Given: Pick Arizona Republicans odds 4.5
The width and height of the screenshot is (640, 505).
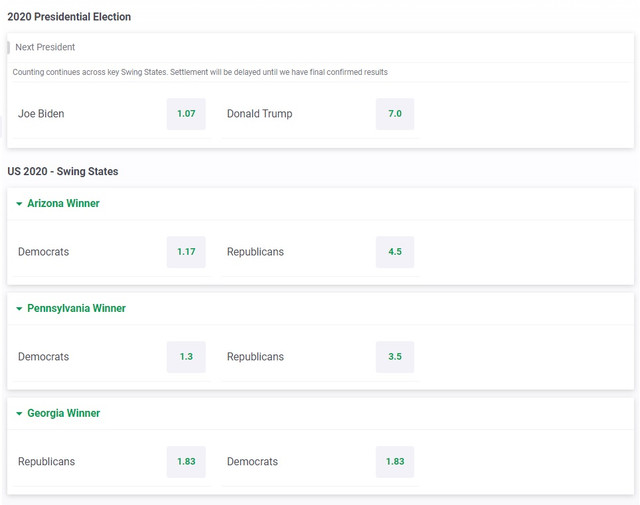Looking at the screenshot, I should 395,251.
